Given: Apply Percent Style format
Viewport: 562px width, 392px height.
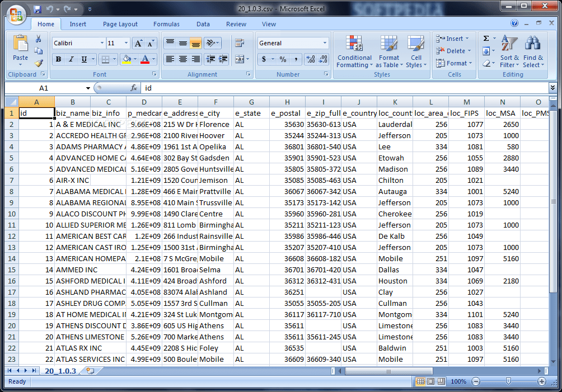Looking at the screenshot, I should click(283, 59).
